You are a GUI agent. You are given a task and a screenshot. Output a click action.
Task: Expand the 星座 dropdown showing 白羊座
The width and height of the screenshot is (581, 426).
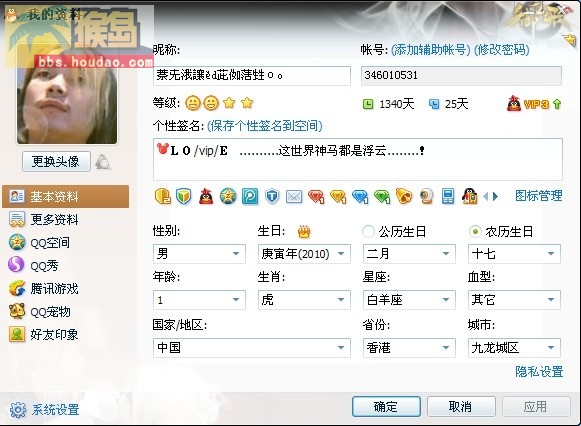(x=409, y=300)
